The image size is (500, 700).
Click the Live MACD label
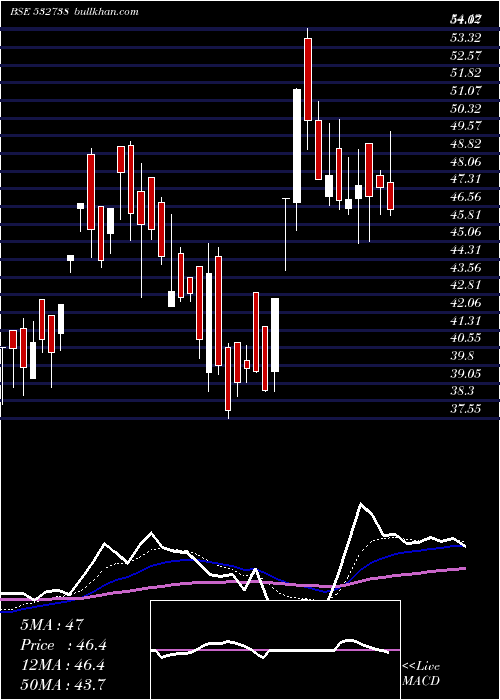tap(421, 673)
